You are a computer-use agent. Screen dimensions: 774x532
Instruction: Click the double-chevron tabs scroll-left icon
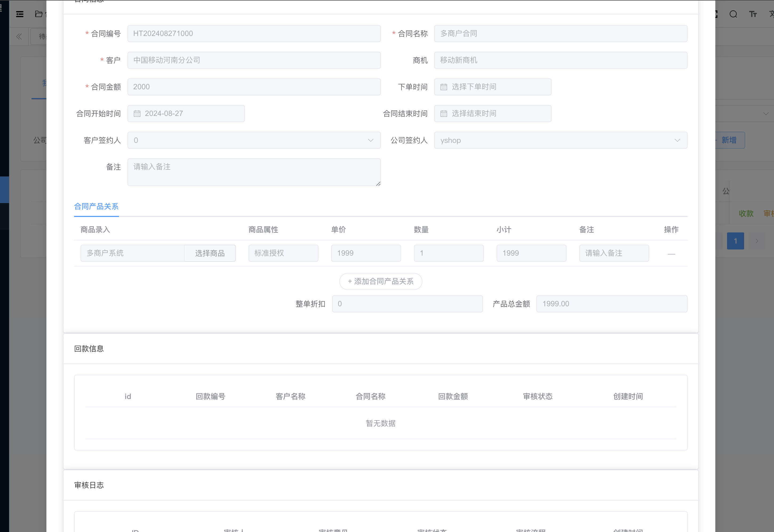19,37
